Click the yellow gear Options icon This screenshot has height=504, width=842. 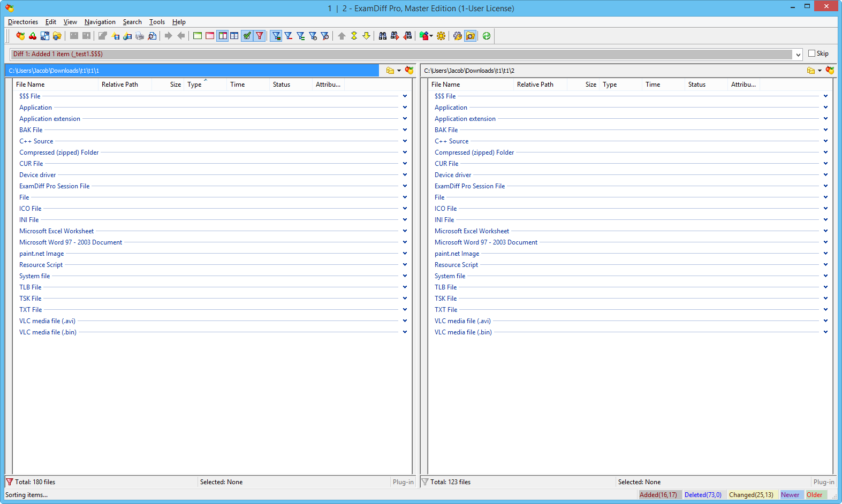441,36
